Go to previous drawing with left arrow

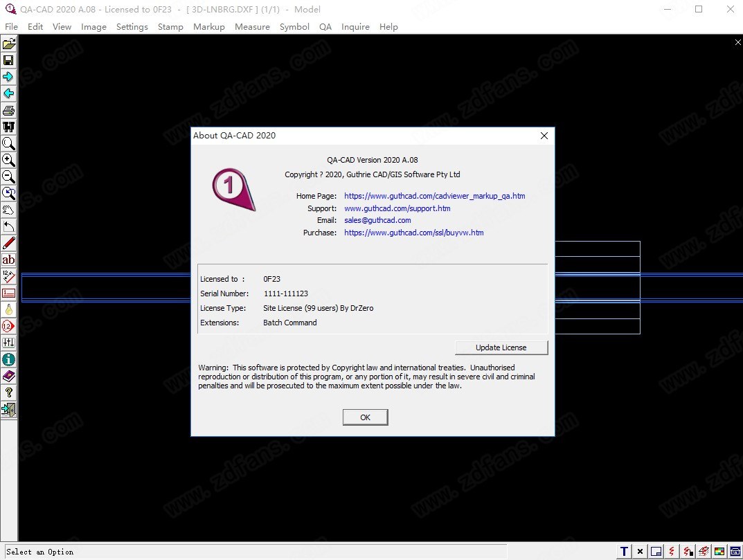(8, 94)
